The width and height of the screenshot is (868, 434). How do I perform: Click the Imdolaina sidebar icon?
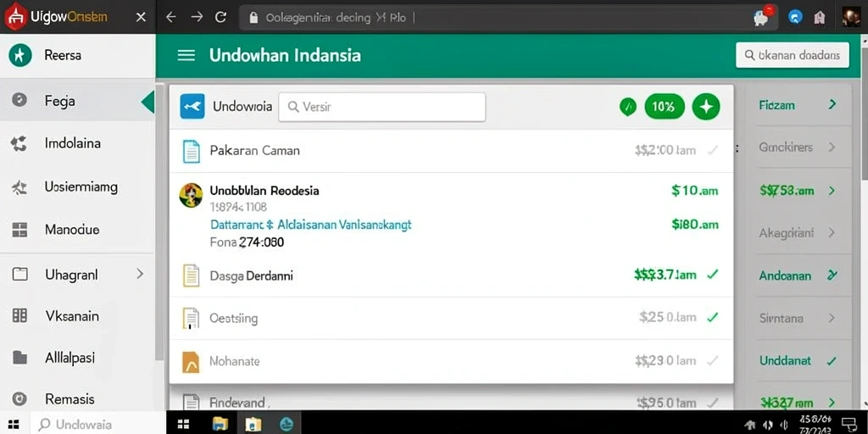[19, 144]
